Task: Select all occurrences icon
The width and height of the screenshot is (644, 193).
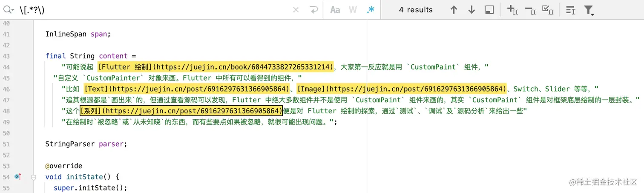Action: click(x=548, y=10)
